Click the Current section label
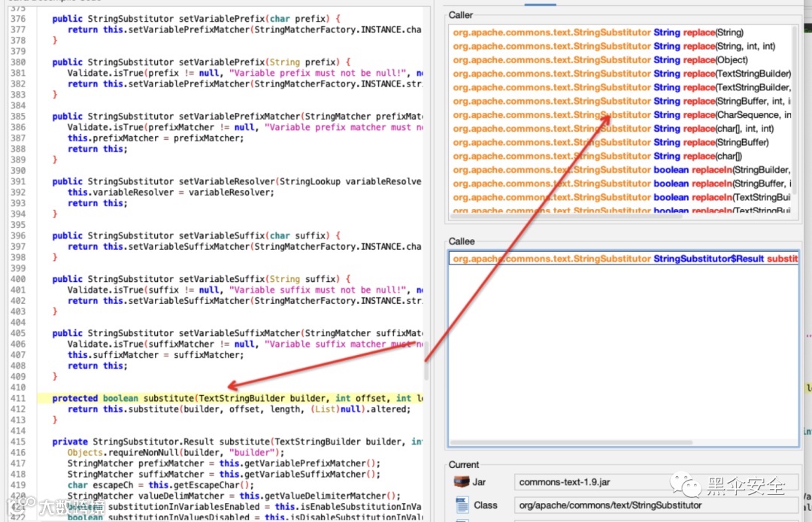 pos(463,465)
